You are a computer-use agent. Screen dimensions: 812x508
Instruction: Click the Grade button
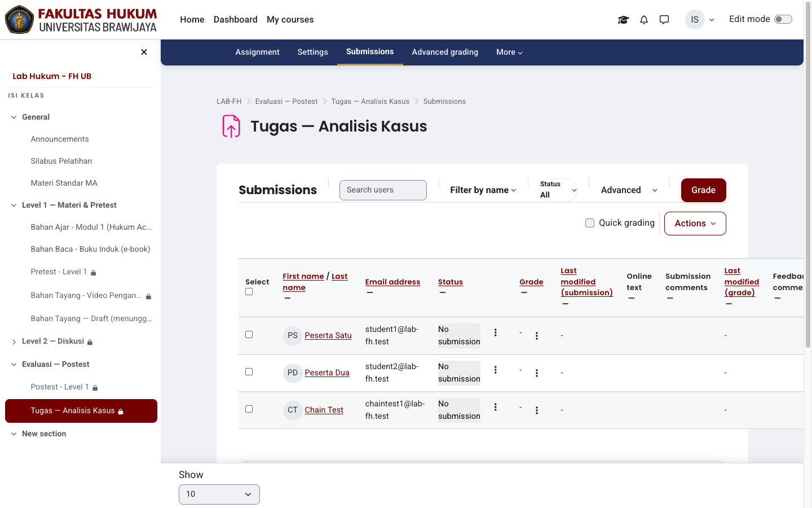[x=704, y=190]
